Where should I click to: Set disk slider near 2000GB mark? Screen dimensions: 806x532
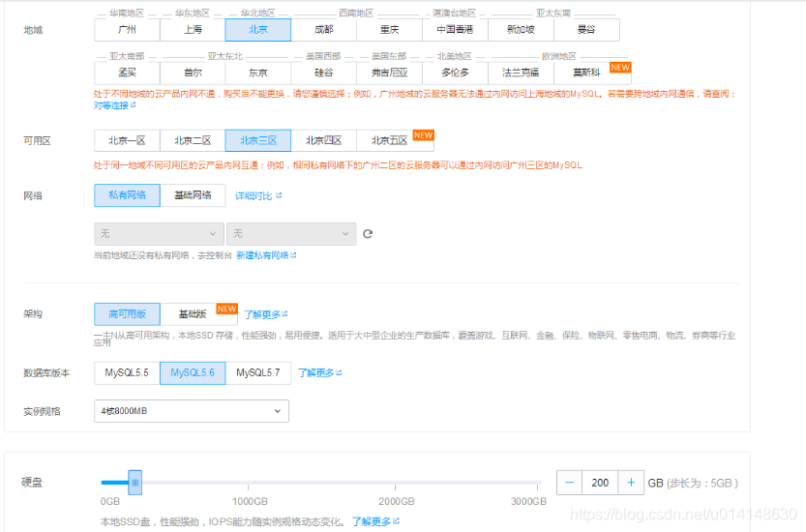click(x=396, y=483)
